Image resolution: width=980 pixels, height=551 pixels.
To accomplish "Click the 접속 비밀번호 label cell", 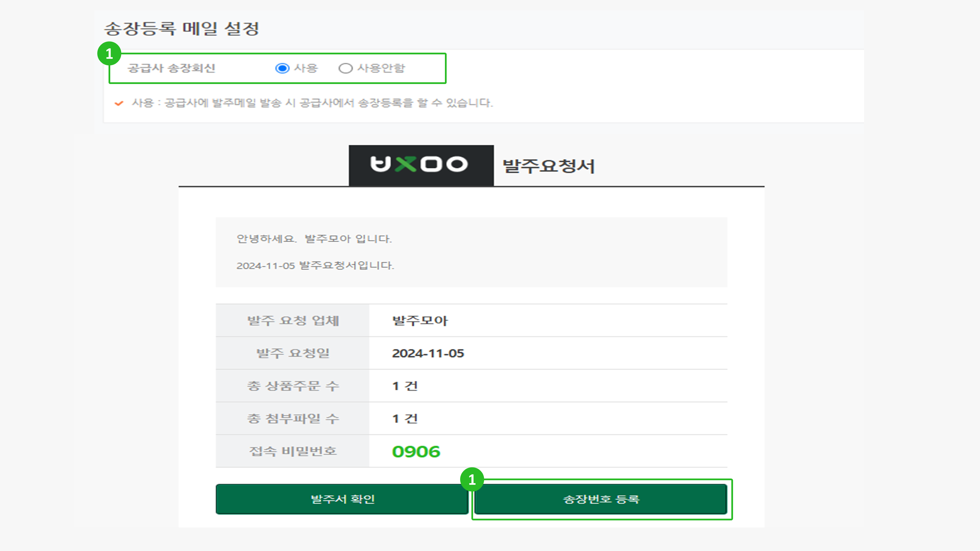I will pyautogui.click(x=293, y=451).
